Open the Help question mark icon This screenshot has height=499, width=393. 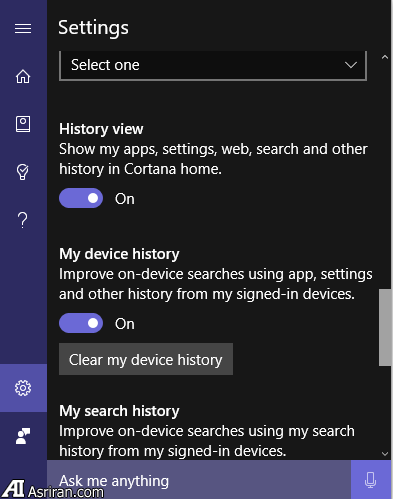tap(23, 220)
